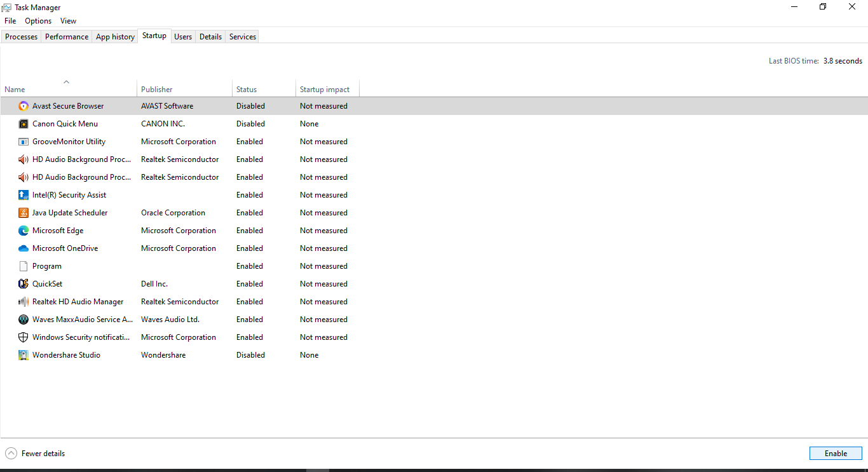This screenshot has height=472, width=868.
Task: Open the View menu
Action: pyautogui.click(x=68, y=21)
